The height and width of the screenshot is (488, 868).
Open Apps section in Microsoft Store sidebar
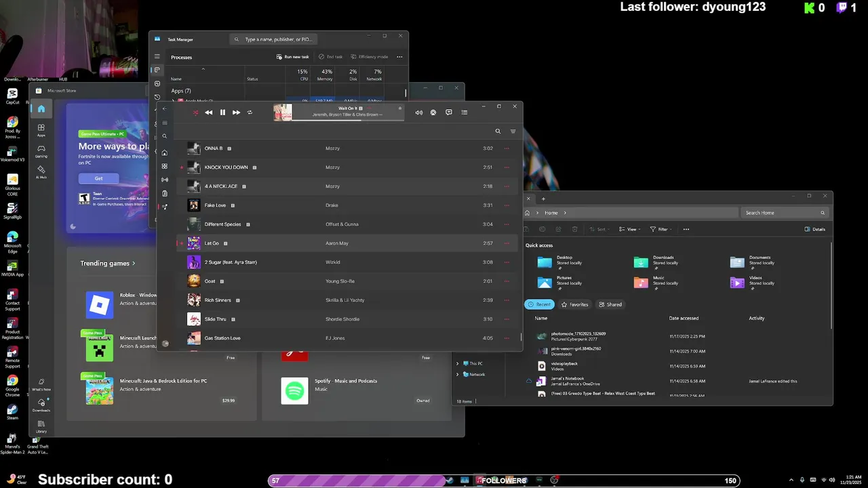41,130
